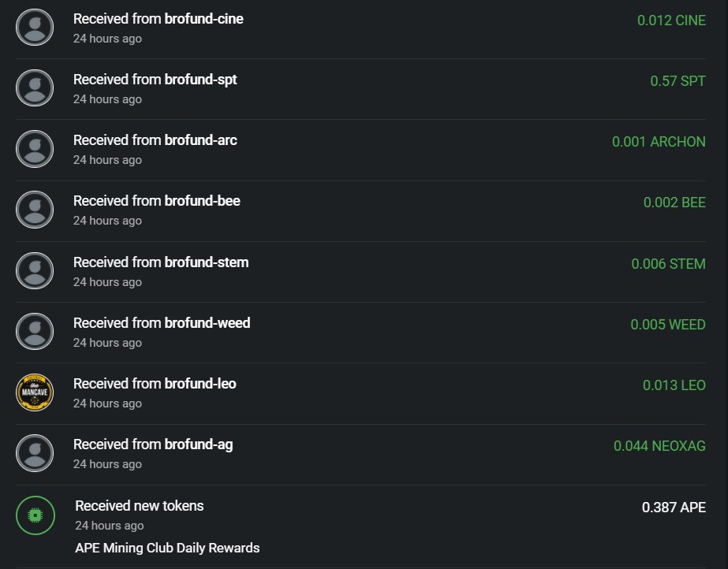Open the brofund-arc account link
The height and width of the screenshot is (569, 728).
pyautogui.click(x=200, y=140)
